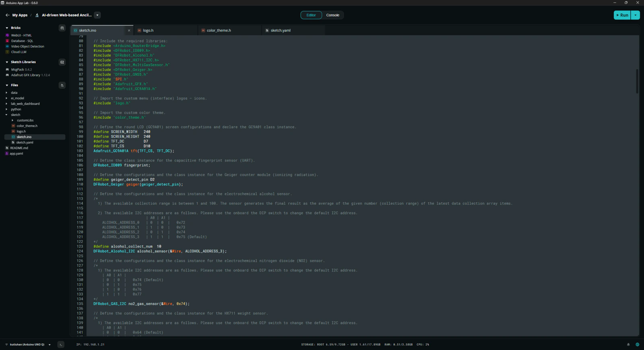The width and height of the screenshot is (644, 350).
Task: Collapse the Sketch Libraries section
Action: click(x=7, y=62)
